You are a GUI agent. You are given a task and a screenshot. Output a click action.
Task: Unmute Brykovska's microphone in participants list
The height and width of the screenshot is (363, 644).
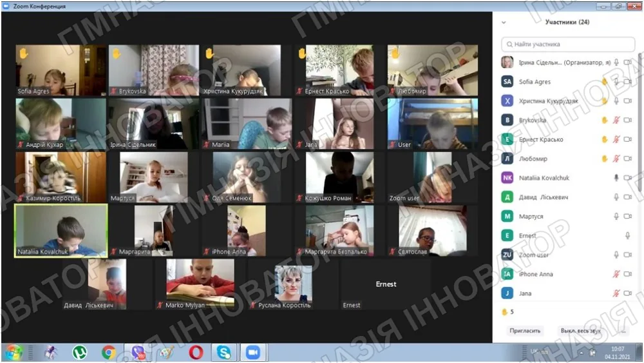pos(616,120)
